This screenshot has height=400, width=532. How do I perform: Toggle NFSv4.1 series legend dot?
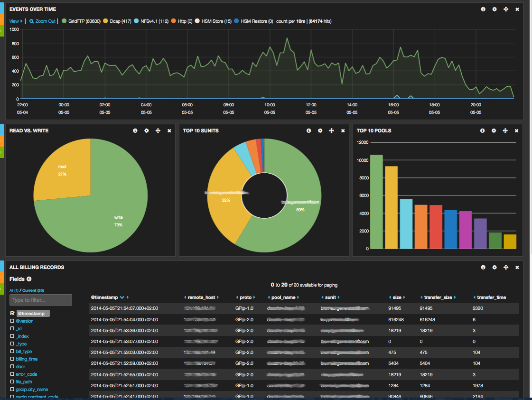tap(136, 21)
